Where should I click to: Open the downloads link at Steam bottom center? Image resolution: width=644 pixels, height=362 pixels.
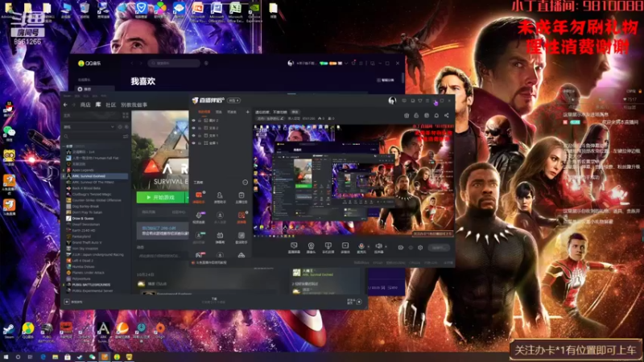point(214,300)
